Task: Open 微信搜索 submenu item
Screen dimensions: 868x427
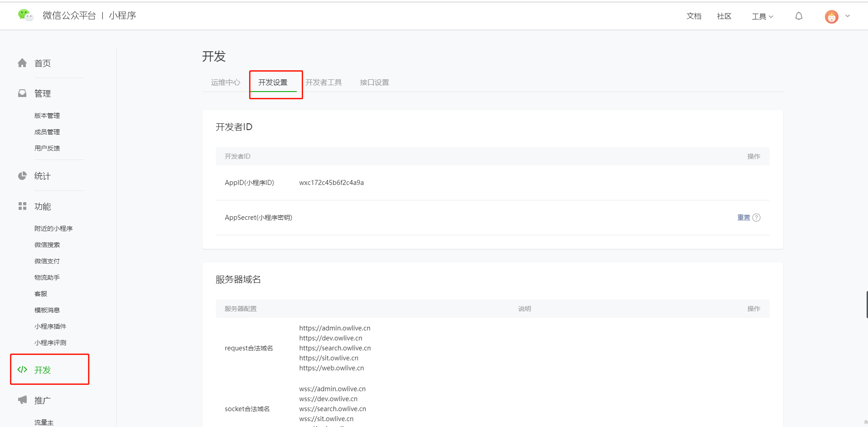Action: (x=47, y=245)
